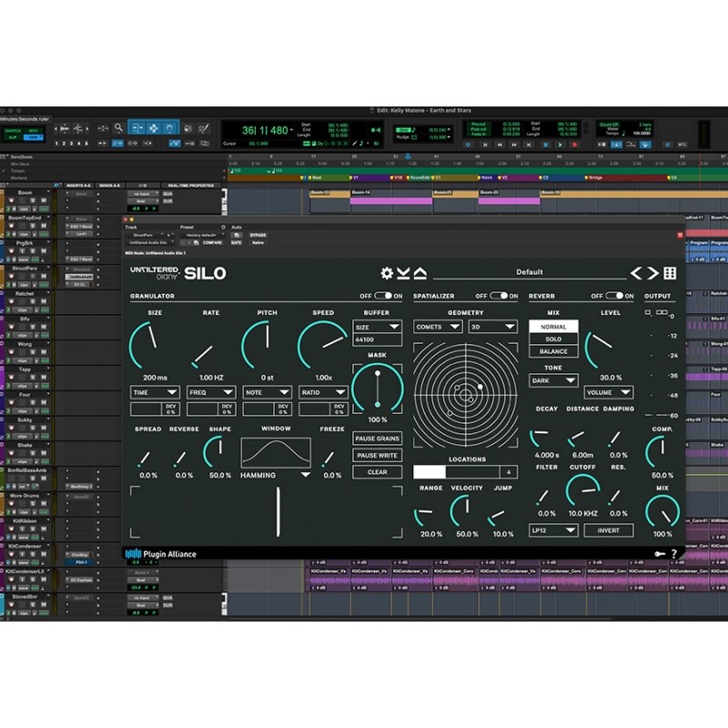Enable Spot edit mode
The width and height of the screenshot is (728, 728).
[33, 131]
